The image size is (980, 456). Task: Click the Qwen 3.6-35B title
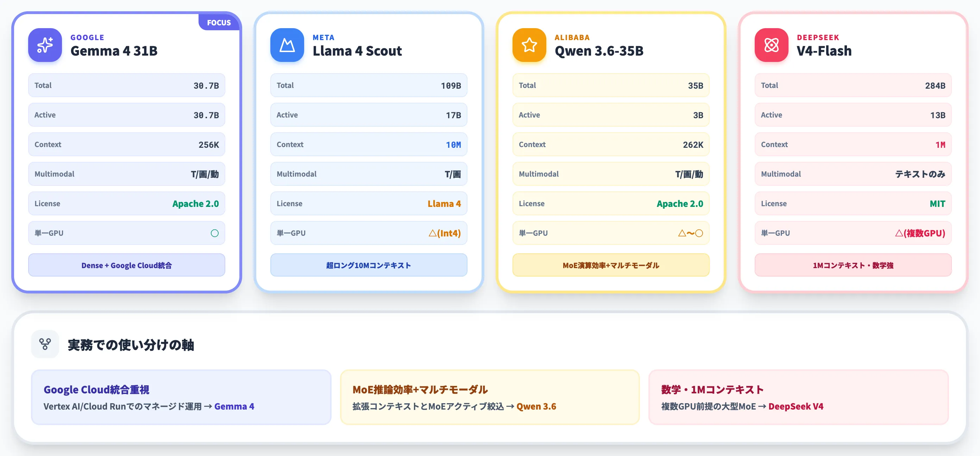coord(599,51)
